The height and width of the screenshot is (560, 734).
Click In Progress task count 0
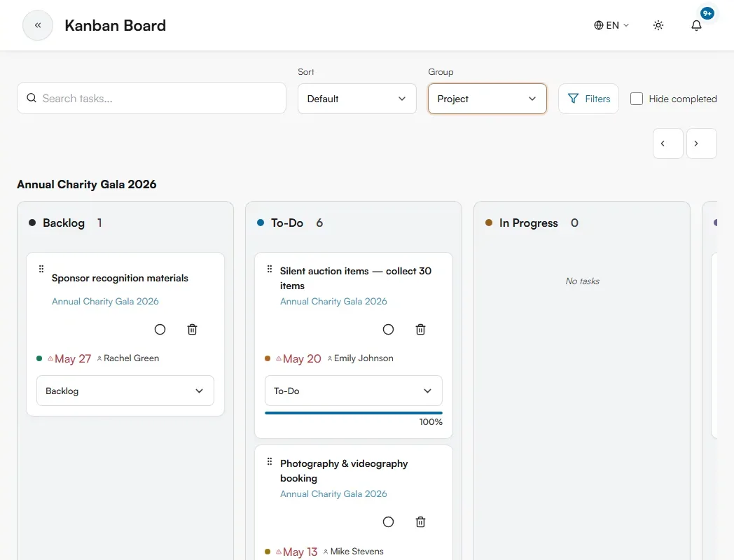coord(574,223)
